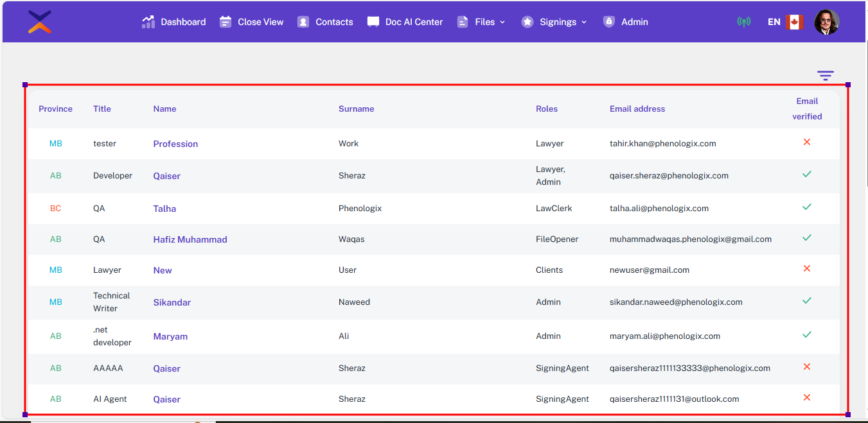The image size is (868, 423).
Task: Click the green broadcast signal icon
Action: point(744,22)
